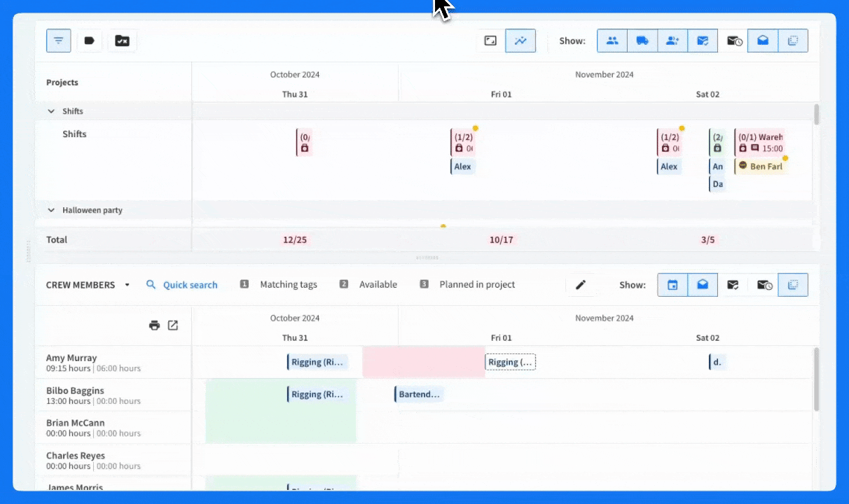
Task: Open Amy Murray's dashed Friday Rigging shift
Action: click(511, 362)
